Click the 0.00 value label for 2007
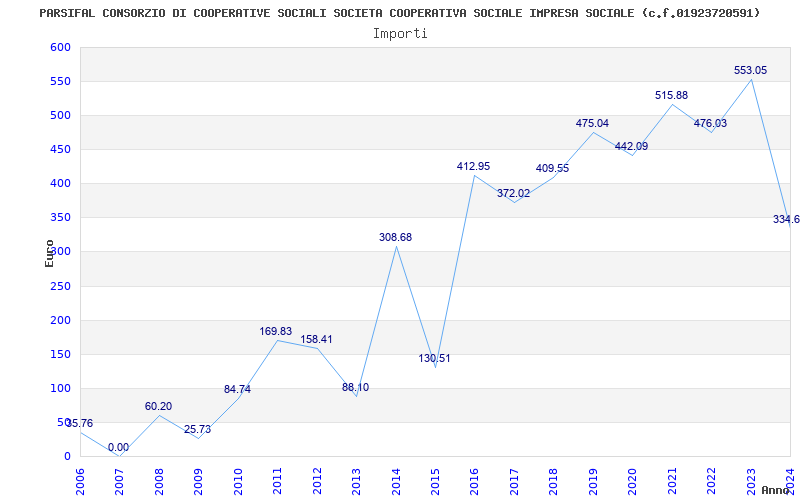 click(x=118, y=447)
